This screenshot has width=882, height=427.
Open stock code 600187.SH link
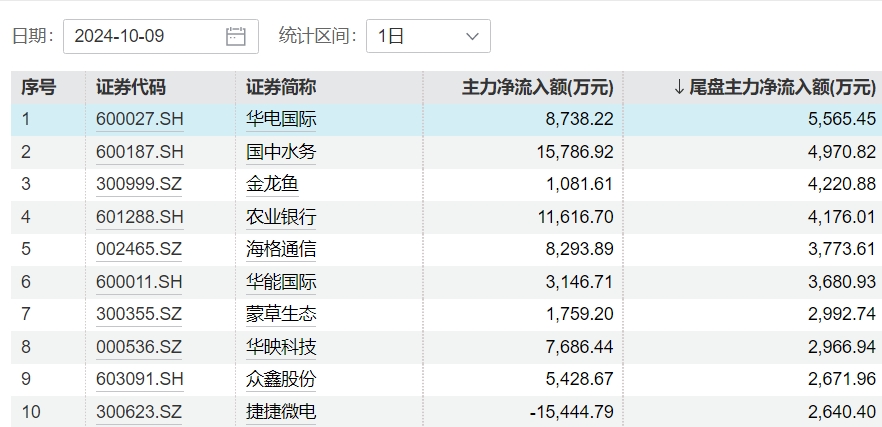point(140,152)
